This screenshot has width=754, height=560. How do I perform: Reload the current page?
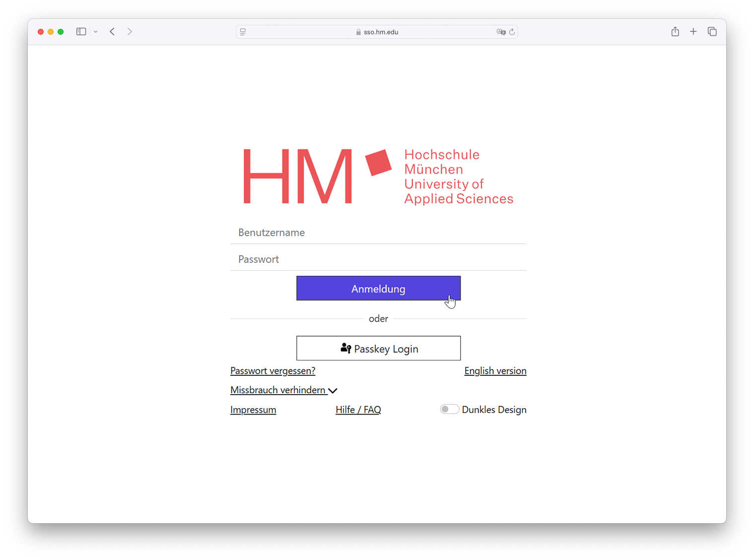click(512, 32)
